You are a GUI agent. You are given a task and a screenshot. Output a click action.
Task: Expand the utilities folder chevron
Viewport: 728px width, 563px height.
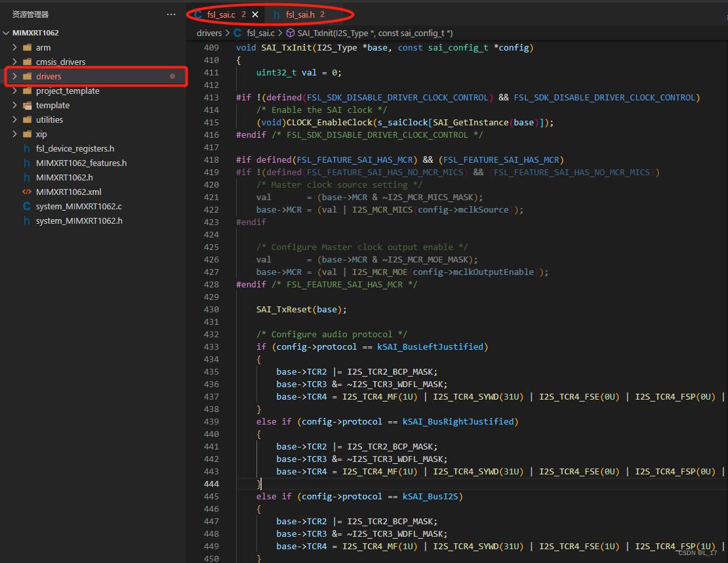15,119
